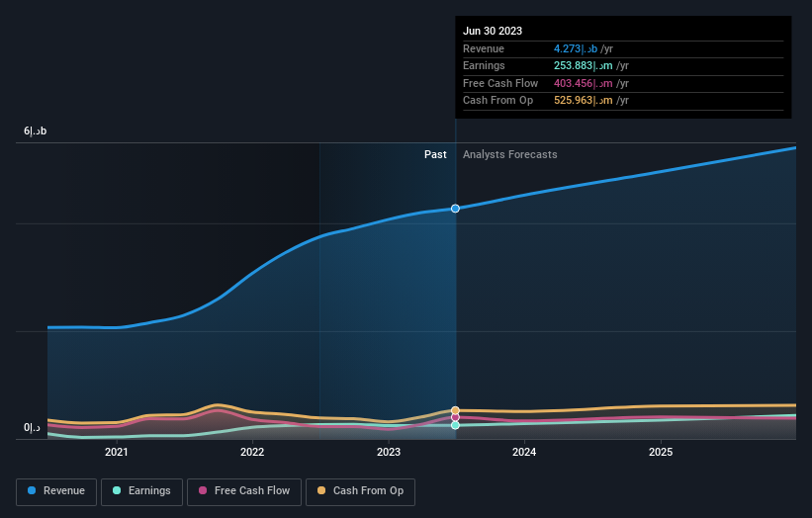Toggle the Free Cash Flow legend button
812x518 pixels.
pyautogui.click(x=244, y=491)
